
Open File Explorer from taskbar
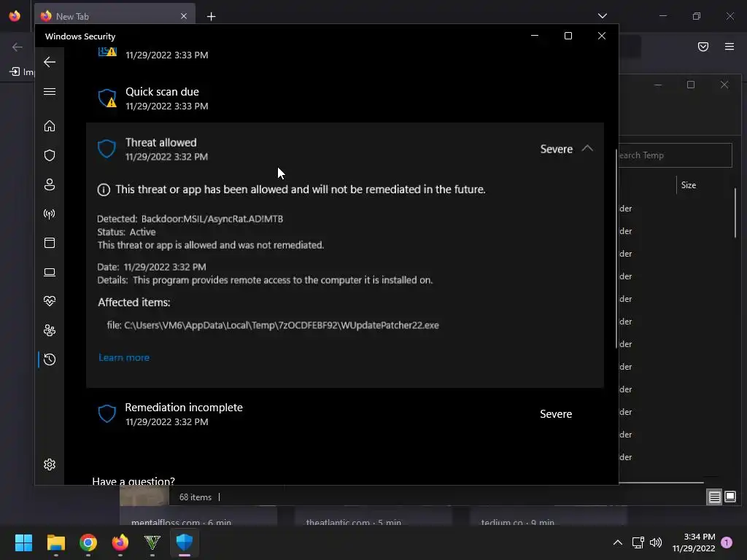tap(55, 542)
